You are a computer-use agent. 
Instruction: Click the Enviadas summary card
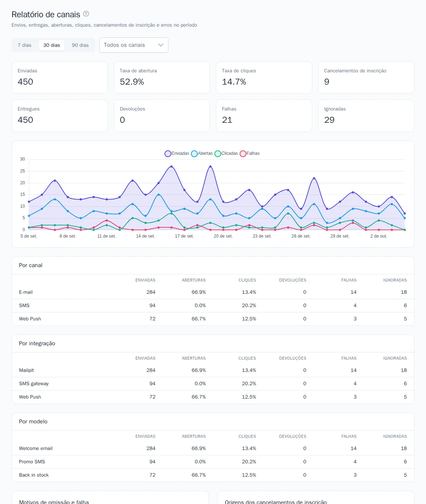pyautogui.click(x=60, y=77)
